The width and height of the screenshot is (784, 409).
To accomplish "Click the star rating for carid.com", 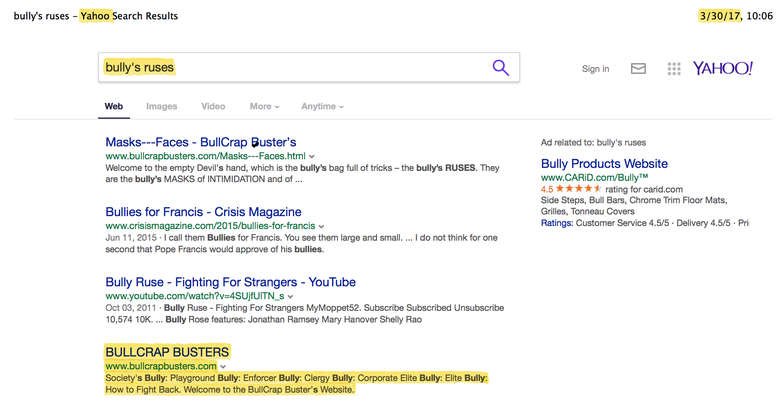I will coord(578,188).
